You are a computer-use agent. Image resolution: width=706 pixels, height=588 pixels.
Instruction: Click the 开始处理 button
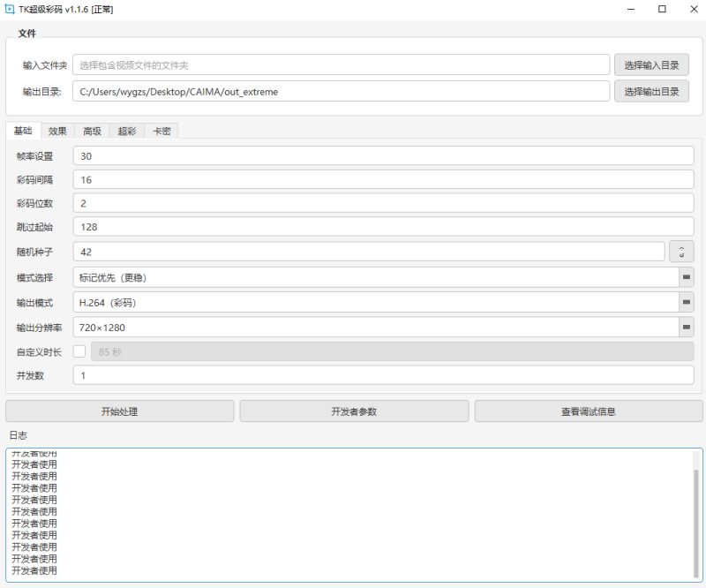click(120, 411)
